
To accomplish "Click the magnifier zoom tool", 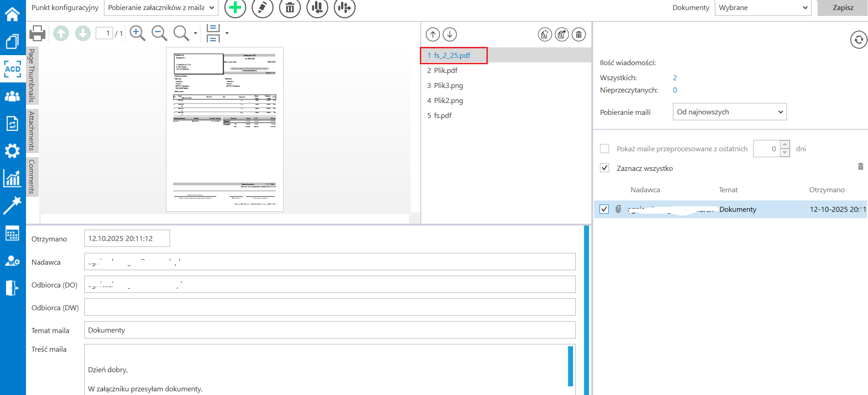I will (x=181, y=33).
